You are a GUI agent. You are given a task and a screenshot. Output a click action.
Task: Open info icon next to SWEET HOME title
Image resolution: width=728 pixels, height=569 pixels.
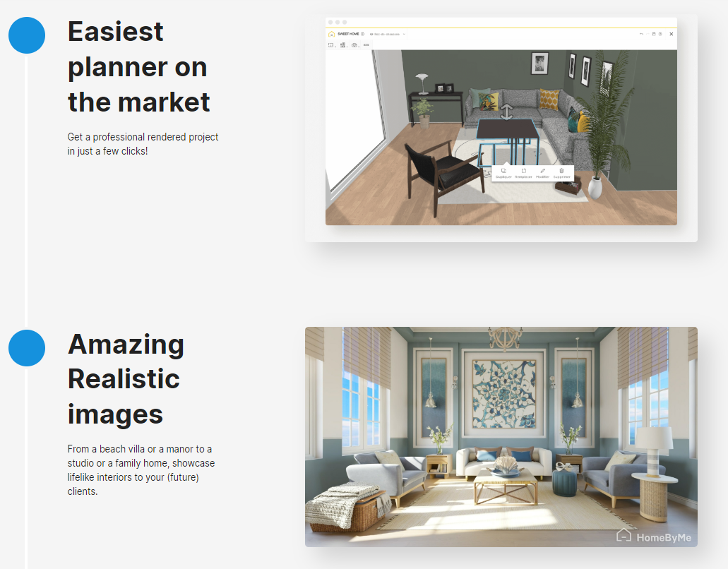tap(363, 34)
